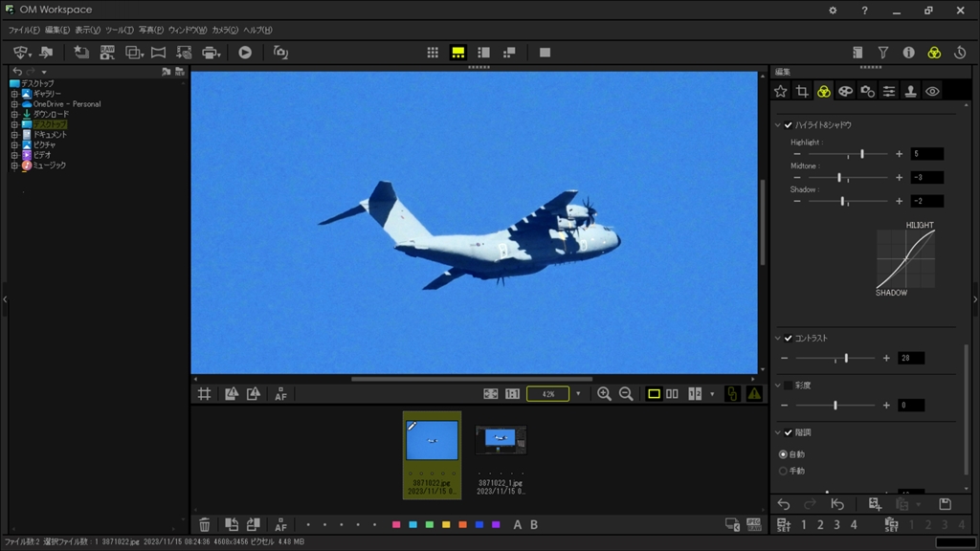The width and height of the screenshot is (980, 551).
Task: Open favorites star tab in edit panel
Action: 781,91
